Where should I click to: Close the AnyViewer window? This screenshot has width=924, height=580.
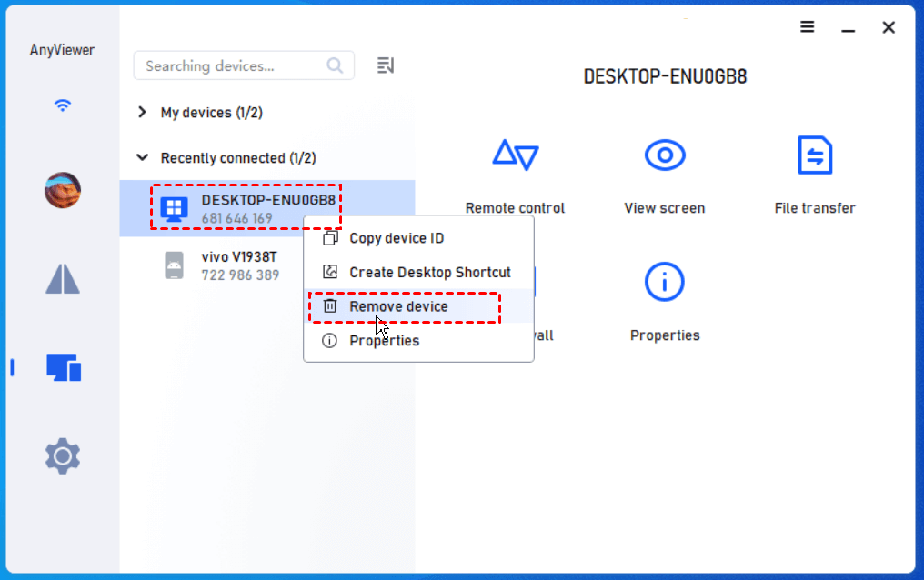pyautogui.click(x=889, y=27)
